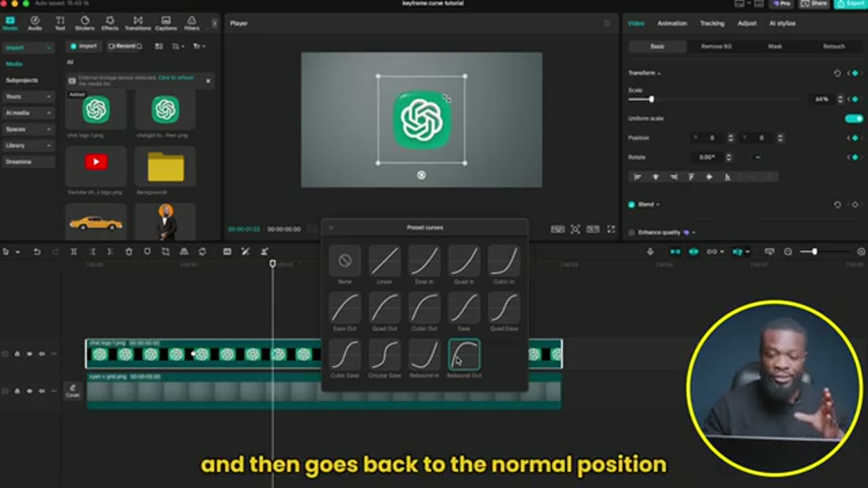Toggle the Blend checkbox
The width and height of the screenshot is (868, 488).
point(631,205)
